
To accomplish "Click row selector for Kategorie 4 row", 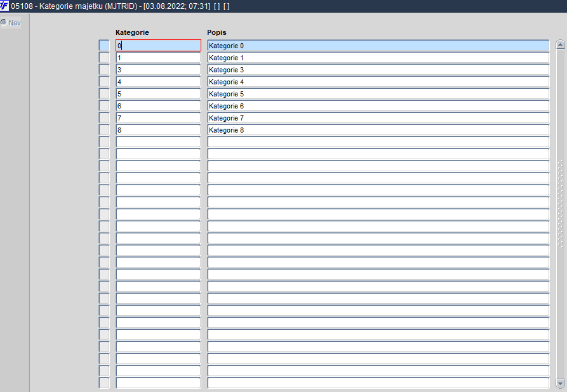I will pyautogui.click(x=104, y=82).
